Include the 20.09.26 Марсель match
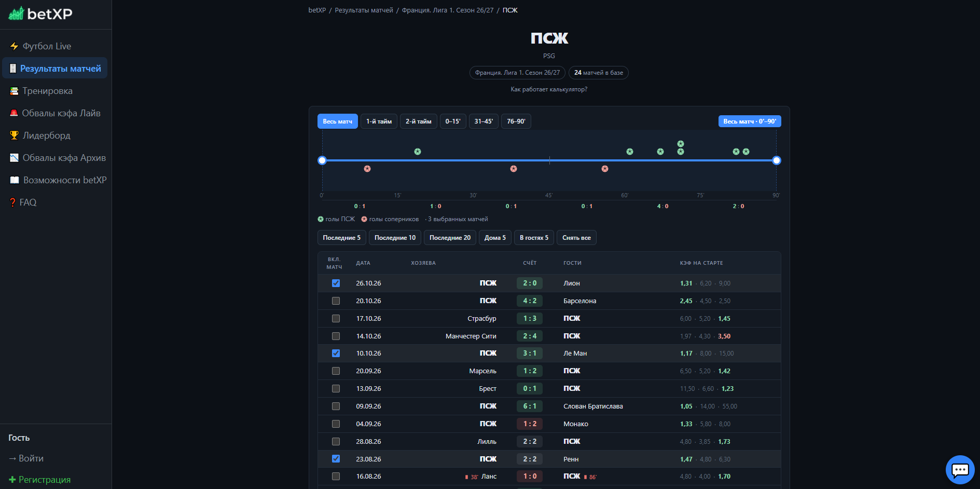 [336, 371]
